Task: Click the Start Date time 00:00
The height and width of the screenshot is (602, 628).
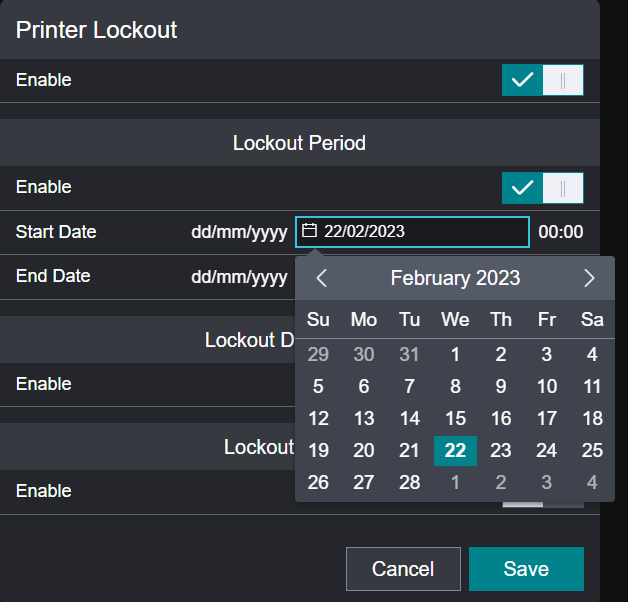Action: [x=560, y=232]
